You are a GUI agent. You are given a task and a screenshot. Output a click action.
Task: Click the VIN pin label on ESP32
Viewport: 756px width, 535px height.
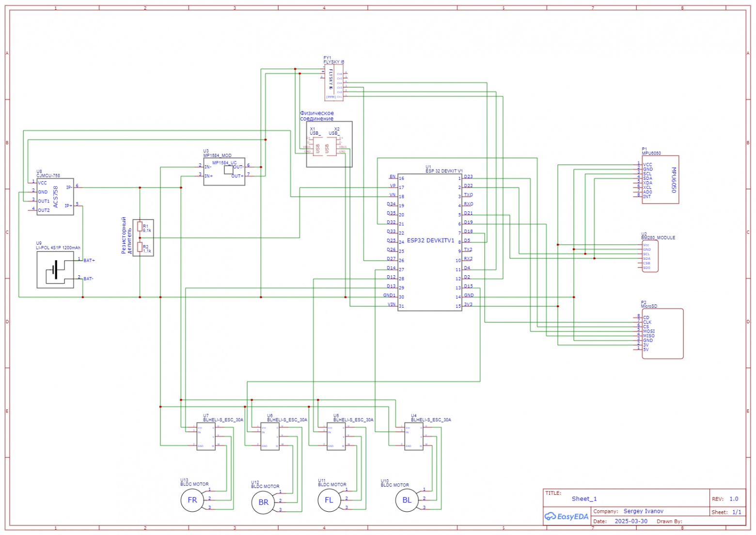point(392,304)
